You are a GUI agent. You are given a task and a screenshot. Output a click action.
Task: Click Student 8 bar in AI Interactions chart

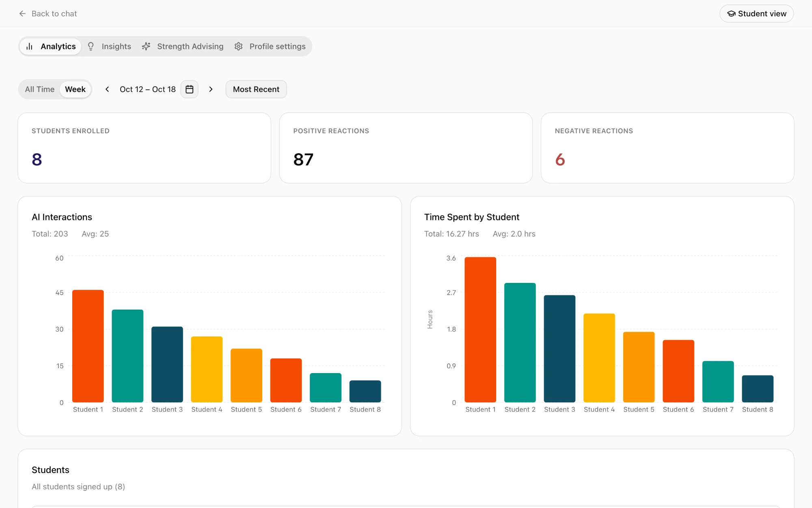365,391
